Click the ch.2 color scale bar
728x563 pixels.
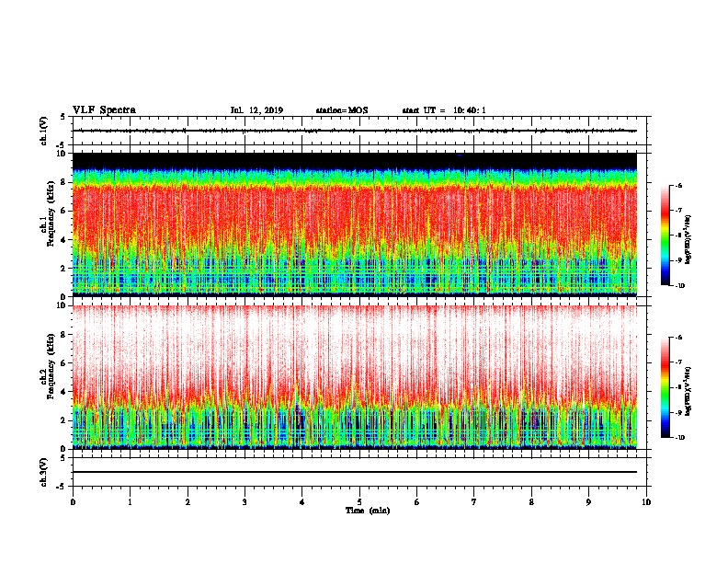665,387
